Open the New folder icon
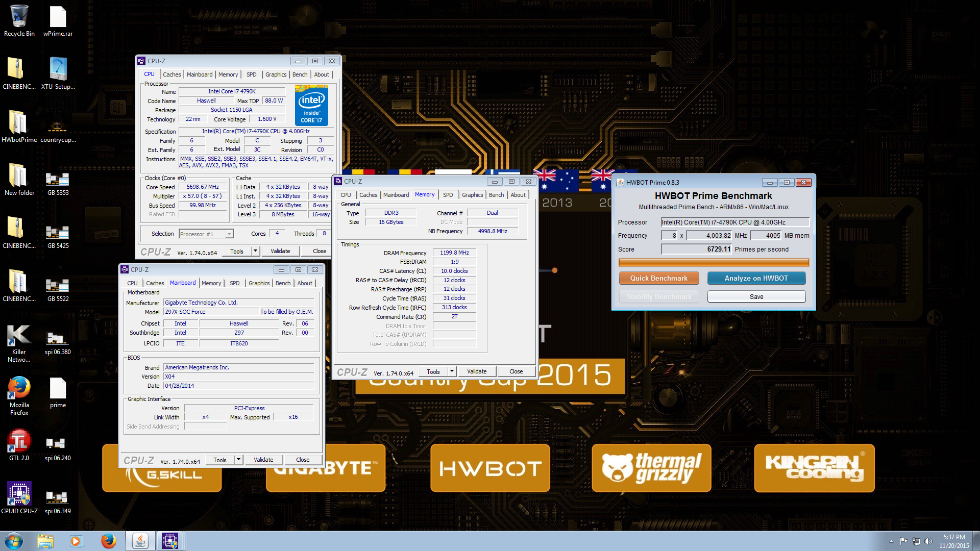This screenshot has height=551, width=980. 19,180
